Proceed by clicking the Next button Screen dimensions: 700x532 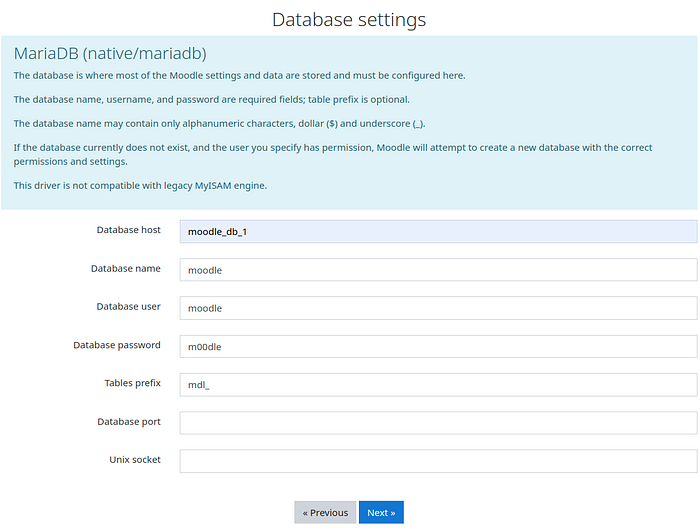point(381,512)
